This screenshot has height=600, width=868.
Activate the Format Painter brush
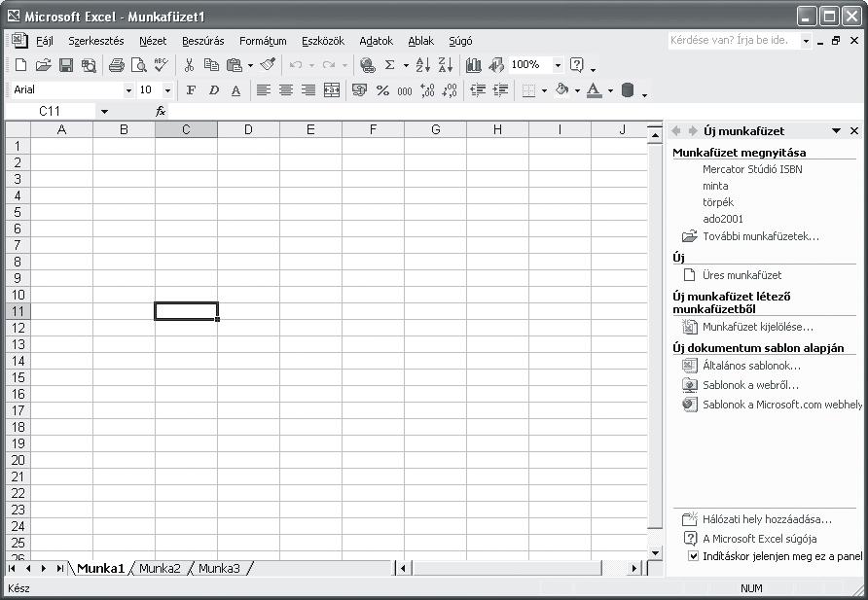coord(268,65)
